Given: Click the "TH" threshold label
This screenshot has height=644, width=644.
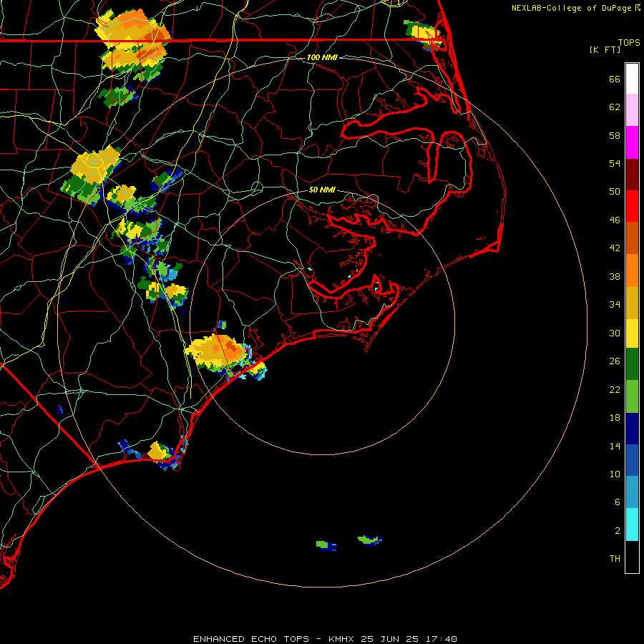Looking at the screenshot, I should (615, 558).
